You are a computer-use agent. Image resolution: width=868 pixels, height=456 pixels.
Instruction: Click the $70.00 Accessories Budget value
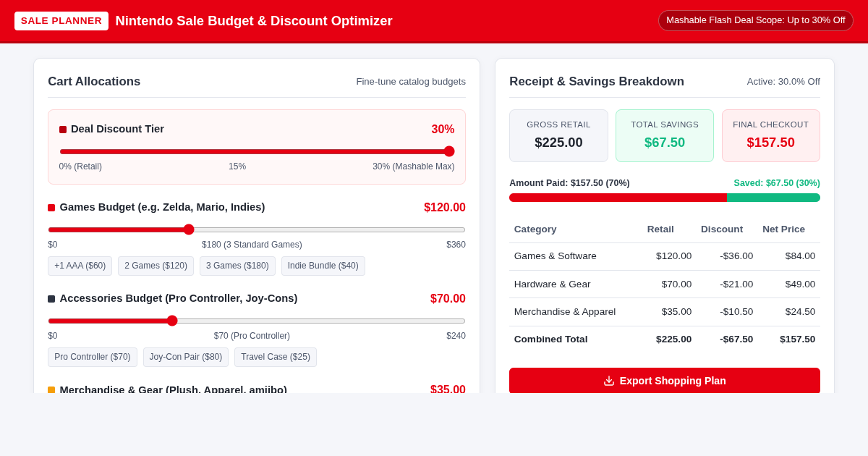(448, 299)
